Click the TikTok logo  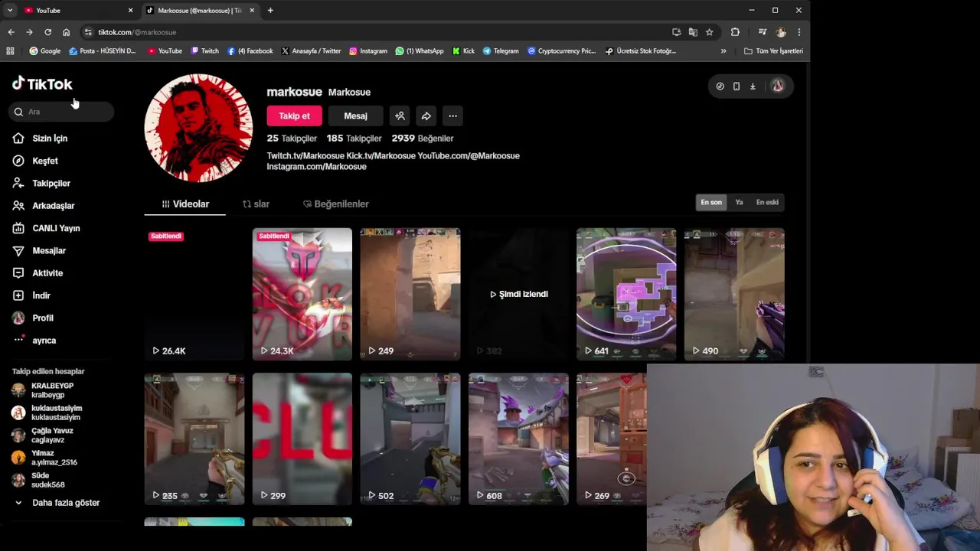tap(42, 83)
